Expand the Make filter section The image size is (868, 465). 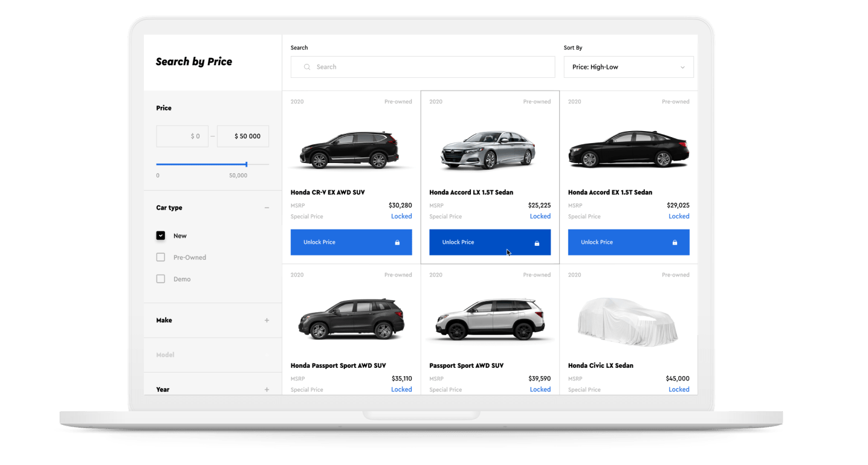click(212, 320)
